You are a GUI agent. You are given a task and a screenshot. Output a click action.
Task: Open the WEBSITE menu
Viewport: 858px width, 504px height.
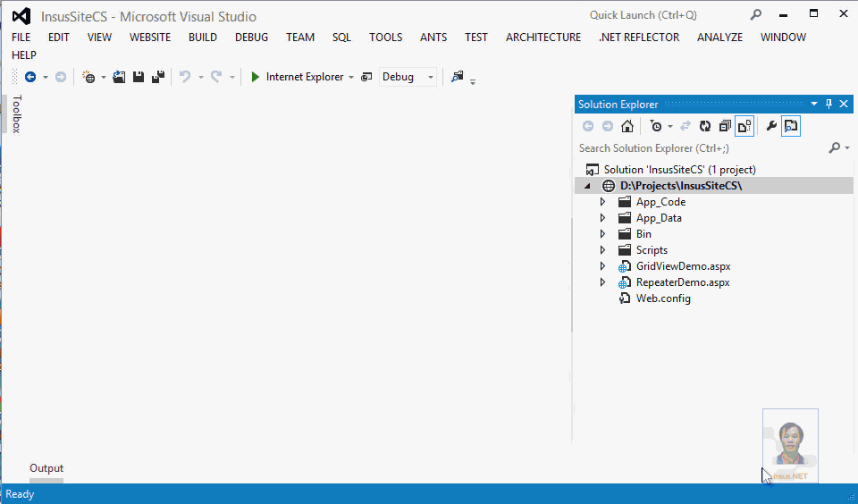point(150,38)
